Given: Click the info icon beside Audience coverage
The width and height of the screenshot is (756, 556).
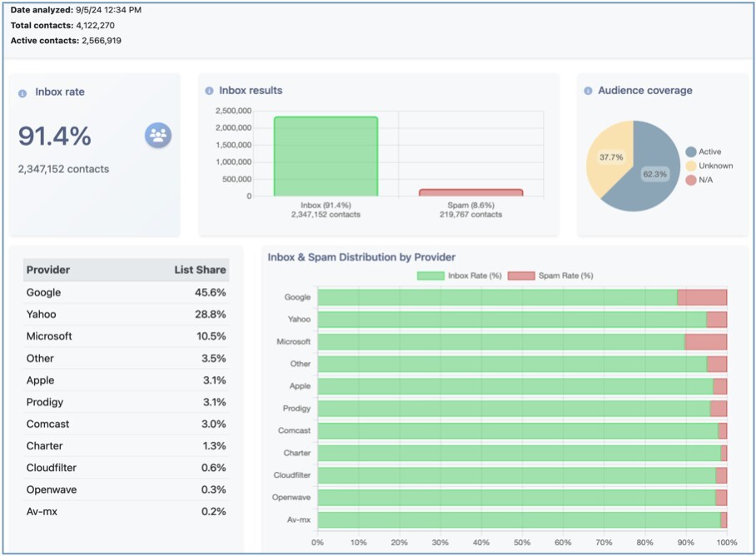Looking at the screenshot, I should (x=588, y=91).
